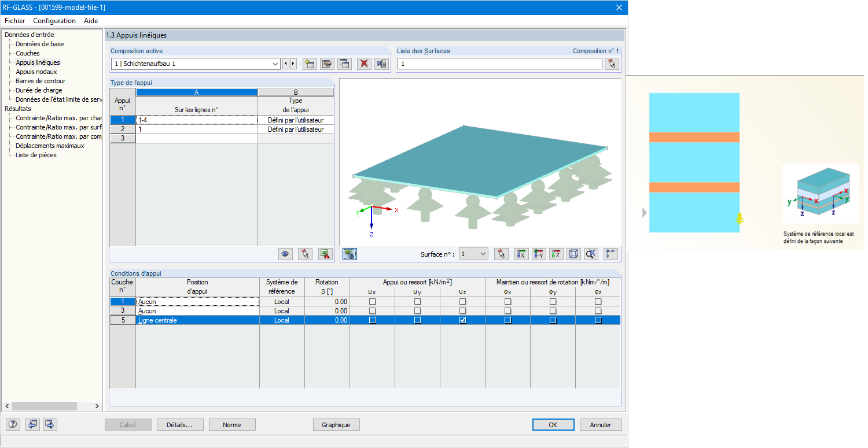The image size is (868, 448).
Task: Switch to the isometric cube view
Action: (x=573, y=254)
